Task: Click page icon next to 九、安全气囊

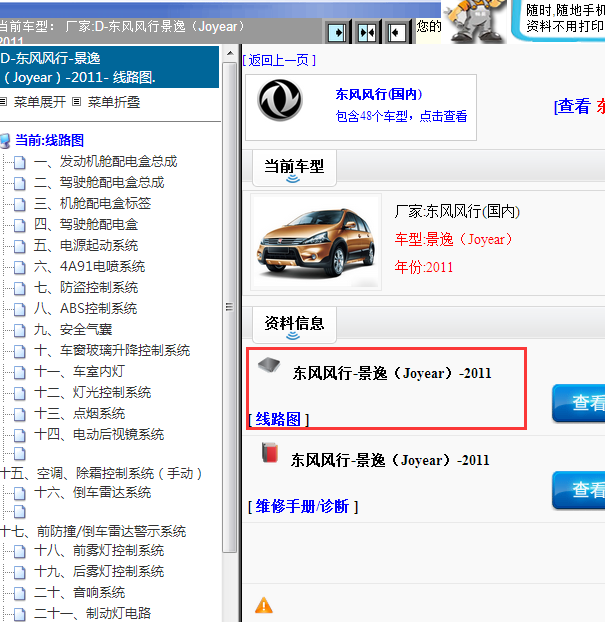Action: pos(19,330)
